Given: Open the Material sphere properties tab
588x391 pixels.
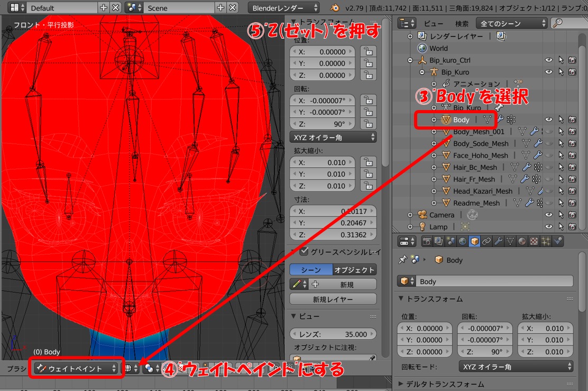Looking at the screenshot, I should [x=522, y=242].
